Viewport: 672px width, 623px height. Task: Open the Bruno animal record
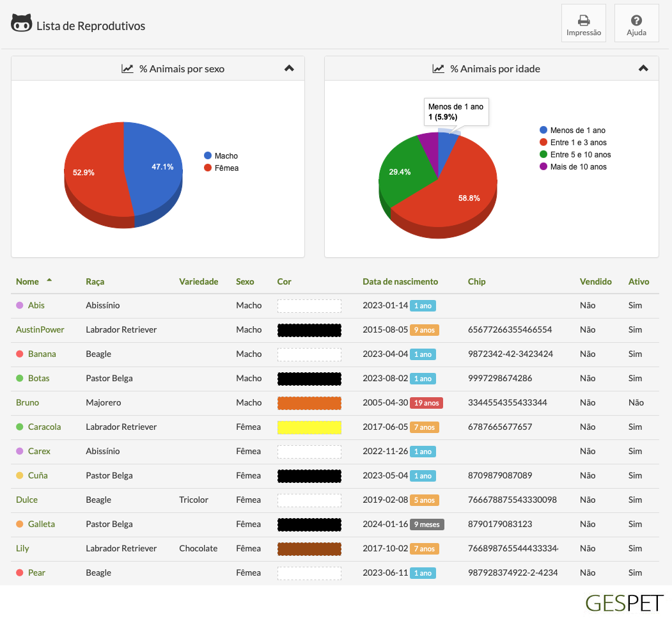pyautogui.click(x=27, y=402)
